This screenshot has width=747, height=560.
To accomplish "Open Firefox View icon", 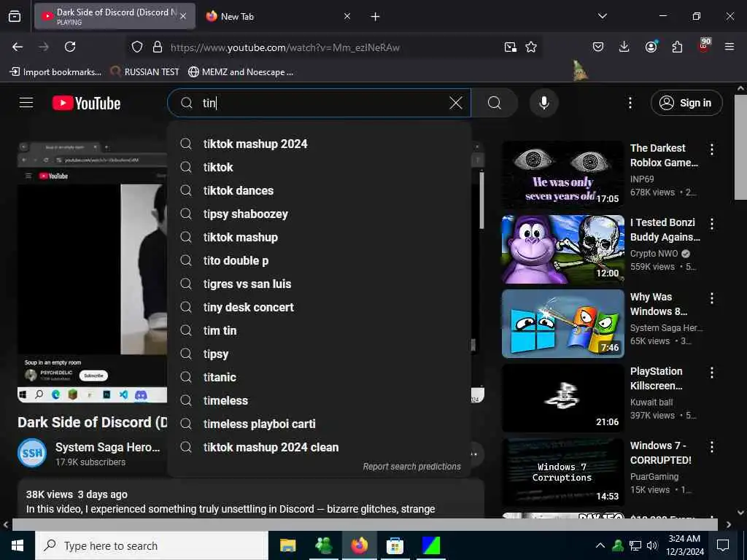I will [15, 16].
